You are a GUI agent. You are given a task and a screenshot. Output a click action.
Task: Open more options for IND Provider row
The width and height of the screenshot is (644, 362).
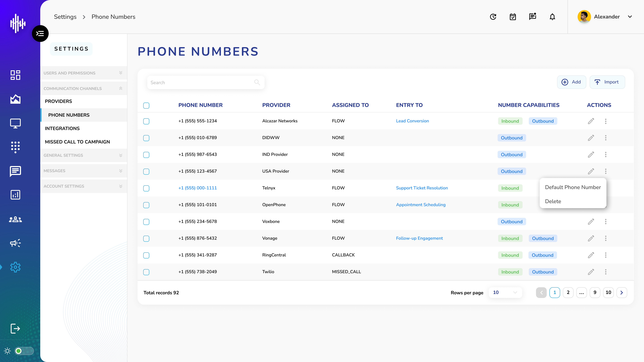tap(606, 155)
